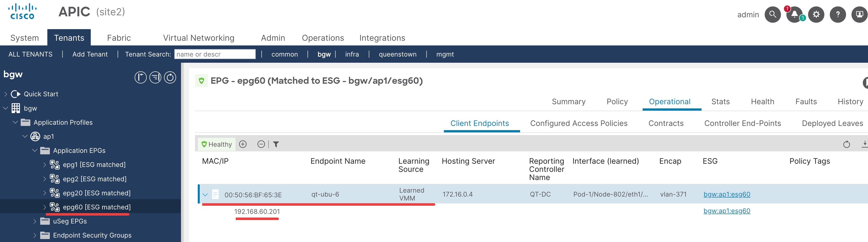Open the Configured Access Policies sub-tab

click(579, 123)
